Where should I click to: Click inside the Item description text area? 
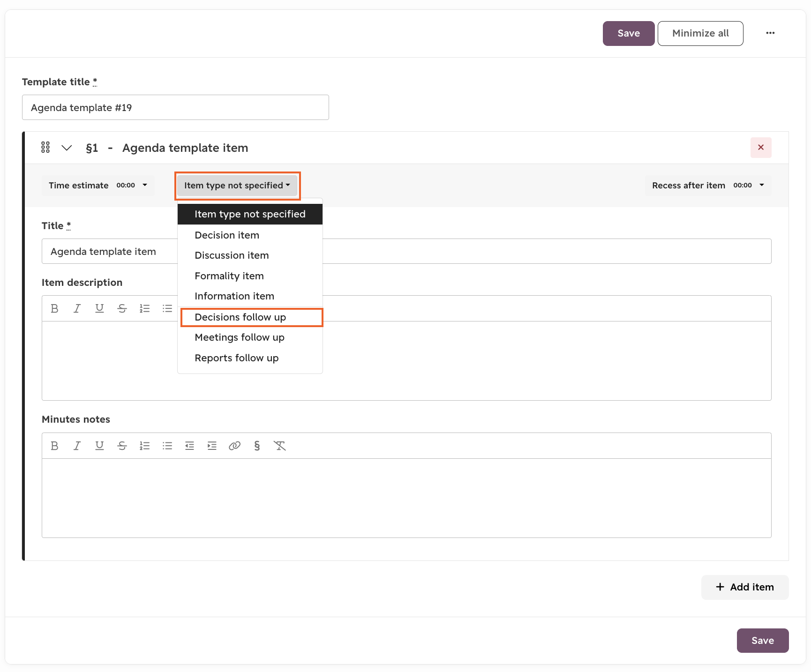point(406,360)
